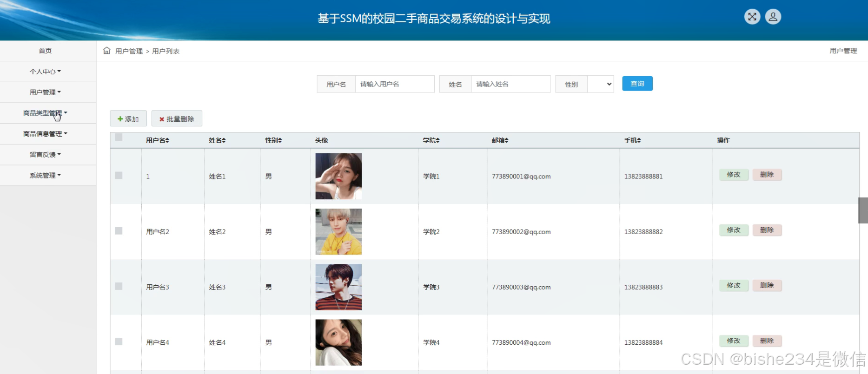Viewport: 868px width, 374px height.
Task: Check the row checkbox for user 1
Action: click(x=119, y=176)
